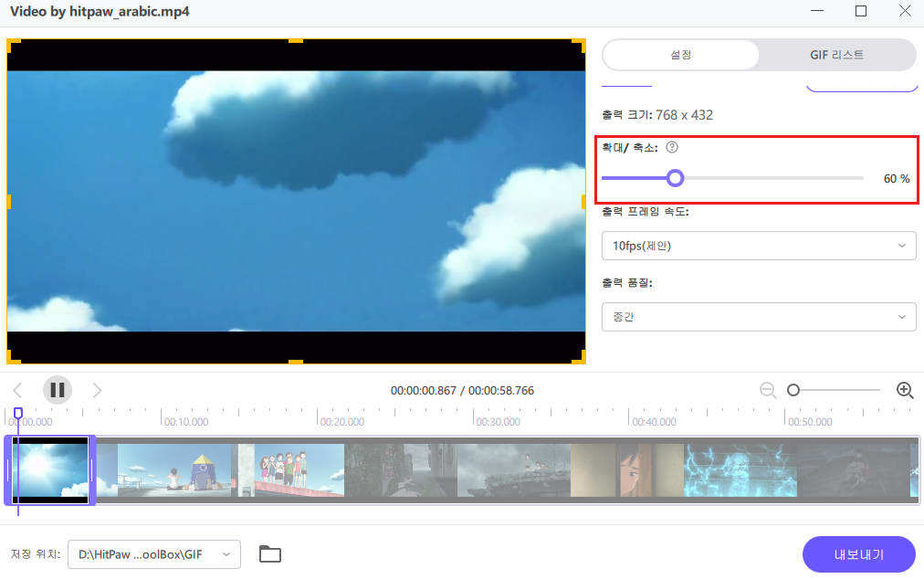
Task: Click the timeline zoom slider handle
Action: [x=793, y=390]
